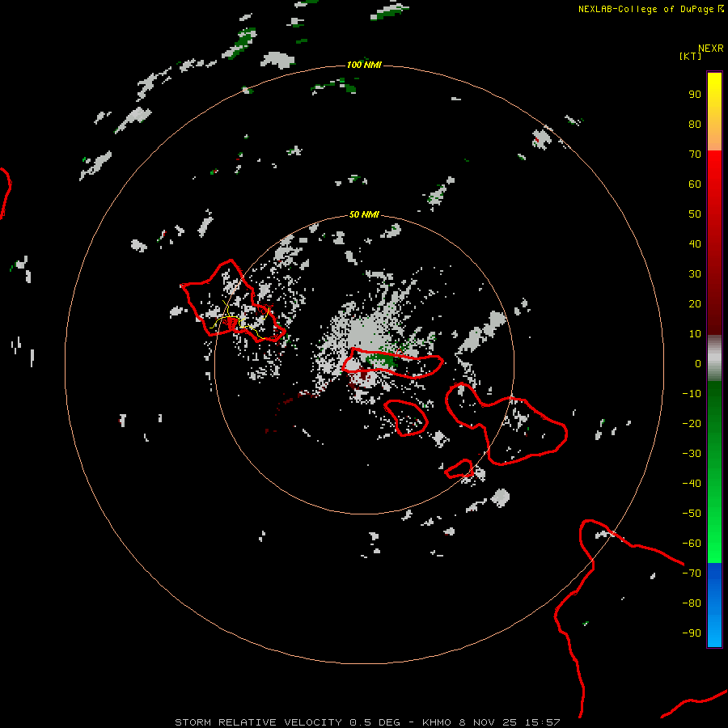Select the -40 scale value
This screenshot has height=728, width=728.
pyautogui.click(x=692, y=484)
